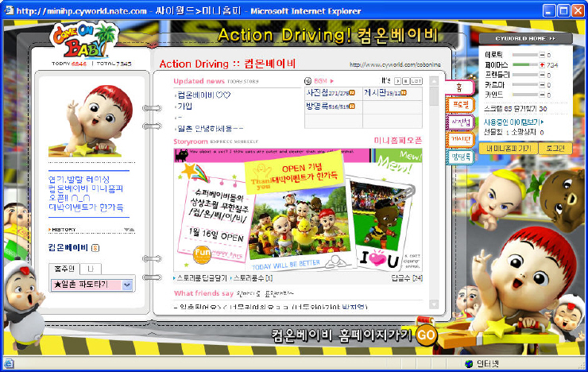Click the 카인드 minus icon
This screenshot has height=372, width=588.
542,95
